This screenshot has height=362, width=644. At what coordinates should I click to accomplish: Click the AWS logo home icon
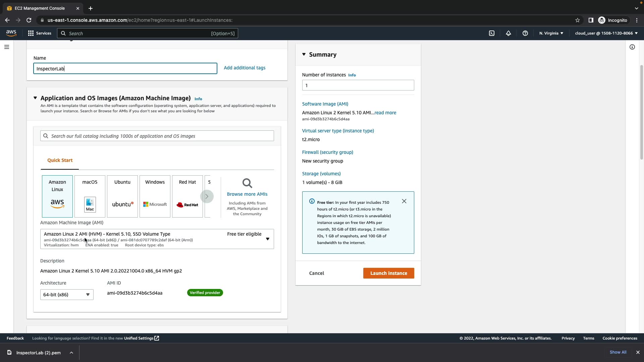(11, 33)
